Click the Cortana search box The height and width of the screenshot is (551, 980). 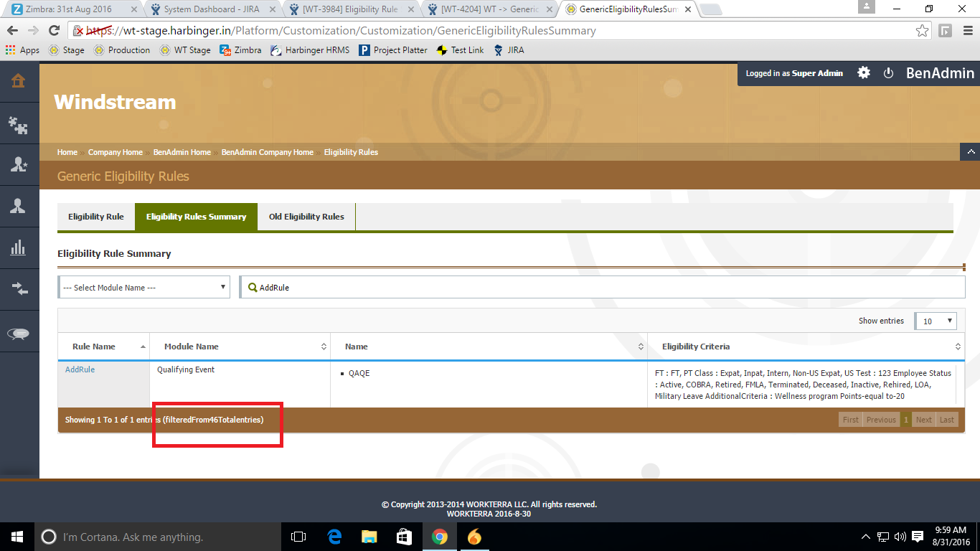point(158,537)
